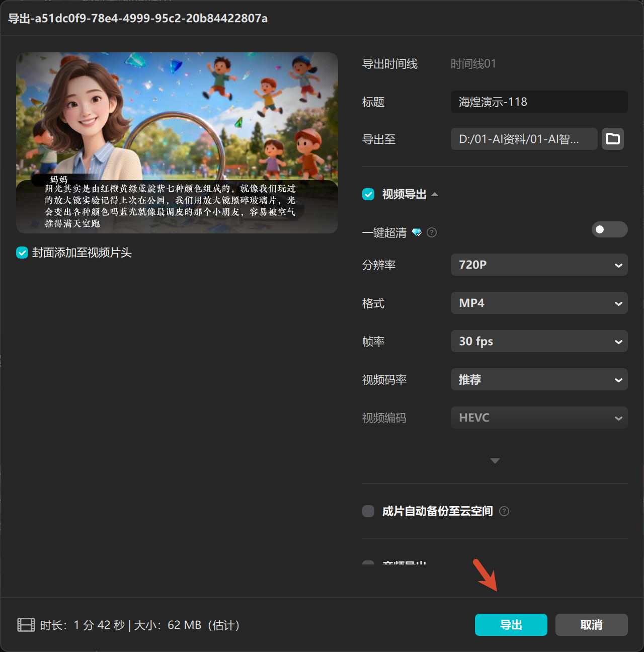Click the 导出 export button
This screenshot has height=652, width=644.
pyautogui.click(x=511, y=625)
